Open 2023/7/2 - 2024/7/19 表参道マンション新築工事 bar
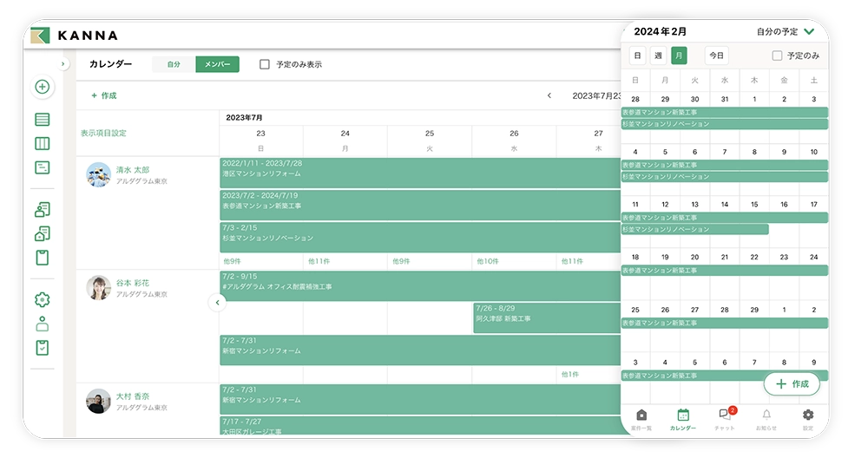The height and width of the screenshot is (458, 868). [x=419, y=206]
